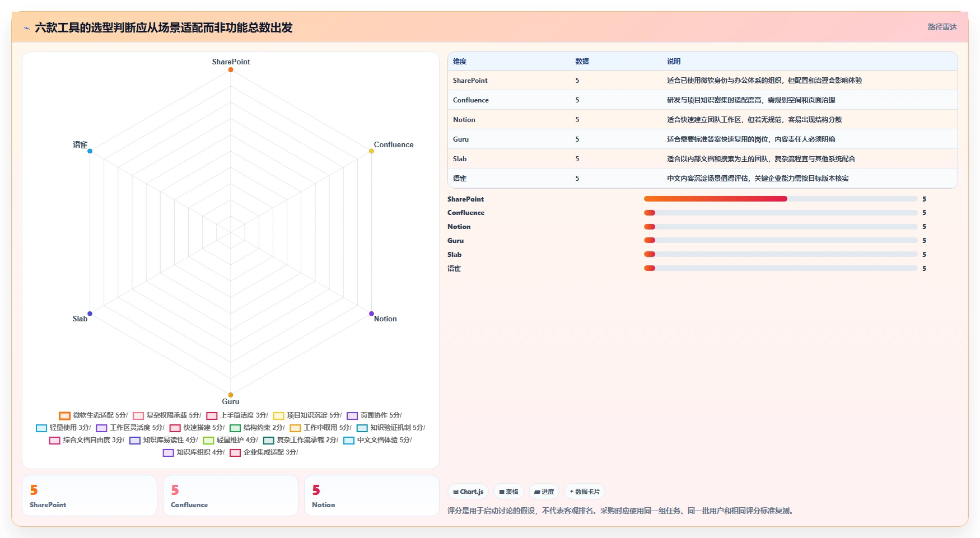The height and width of the screenshot is (538, 980).
Task: Click the 路径雷达 label in the header
Action: pos(942,27)
